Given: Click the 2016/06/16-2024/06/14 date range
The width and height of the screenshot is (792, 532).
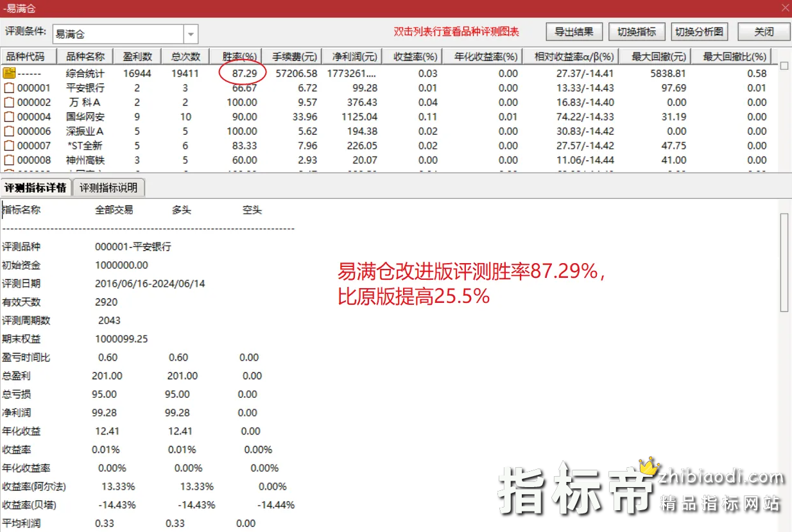Looking at the screenshot, I should pos(150,283).
